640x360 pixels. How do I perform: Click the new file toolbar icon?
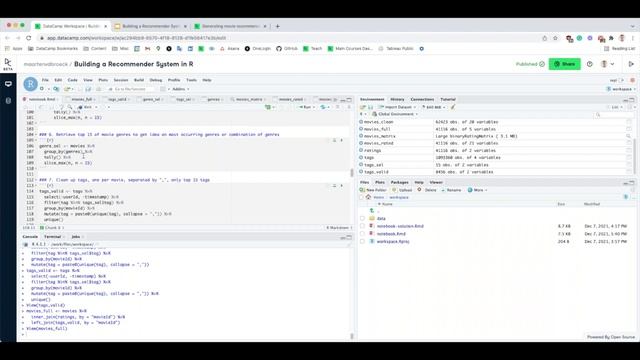pos(42,89)
